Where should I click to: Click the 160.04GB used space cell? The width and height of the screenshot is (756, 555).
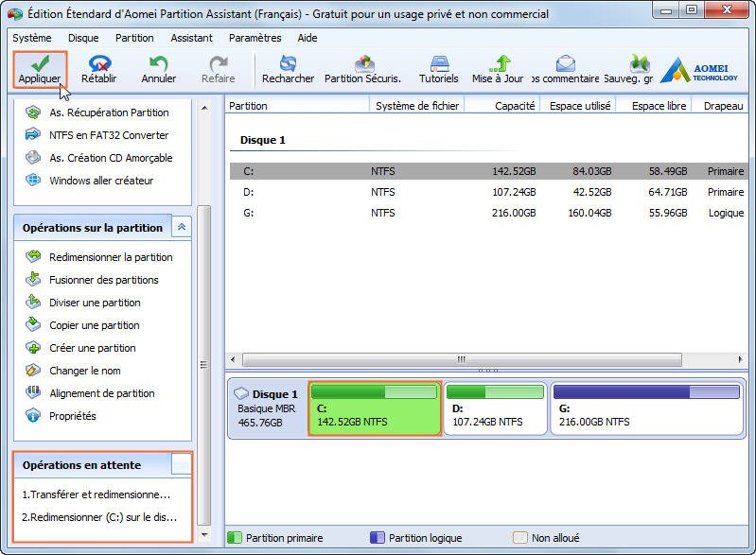589,213
